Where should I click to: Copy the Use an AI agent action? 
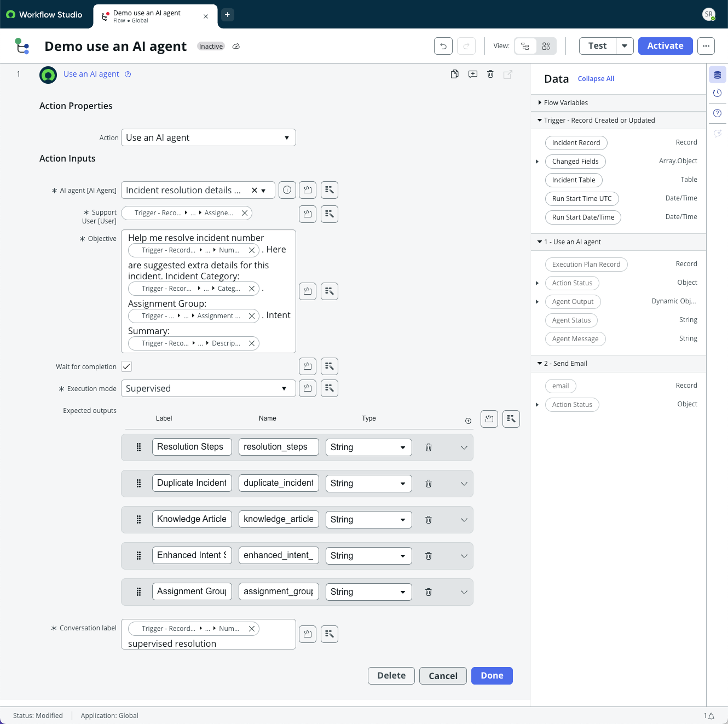point(454,74)
